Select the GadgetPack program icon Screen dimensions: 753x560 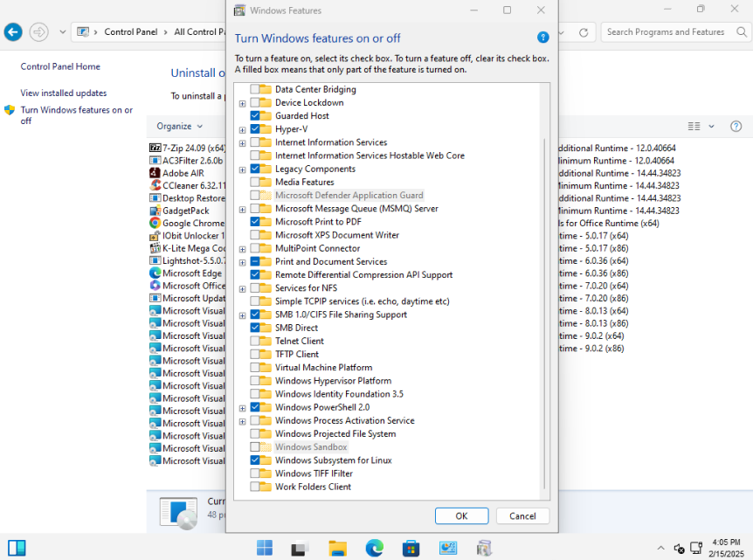(x=155, y=211)
